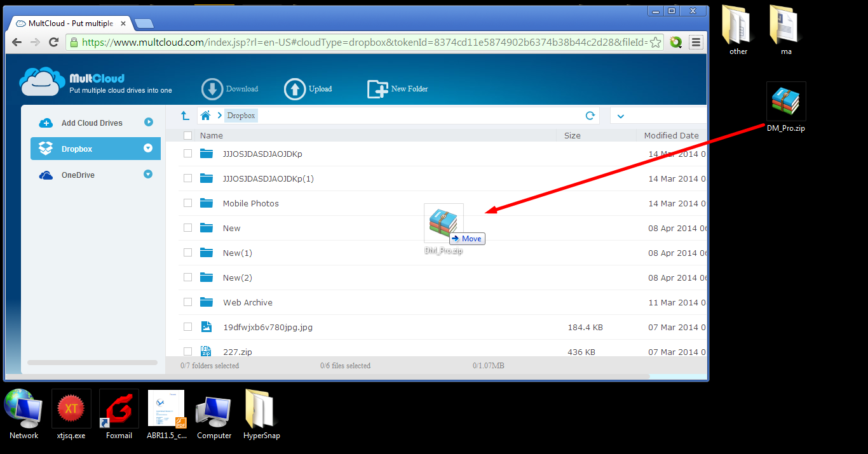Image resolution: width=868 pixels, height=454 pixels.
Task: Sort by the Name column header
Action: click(x=211, y=135)
